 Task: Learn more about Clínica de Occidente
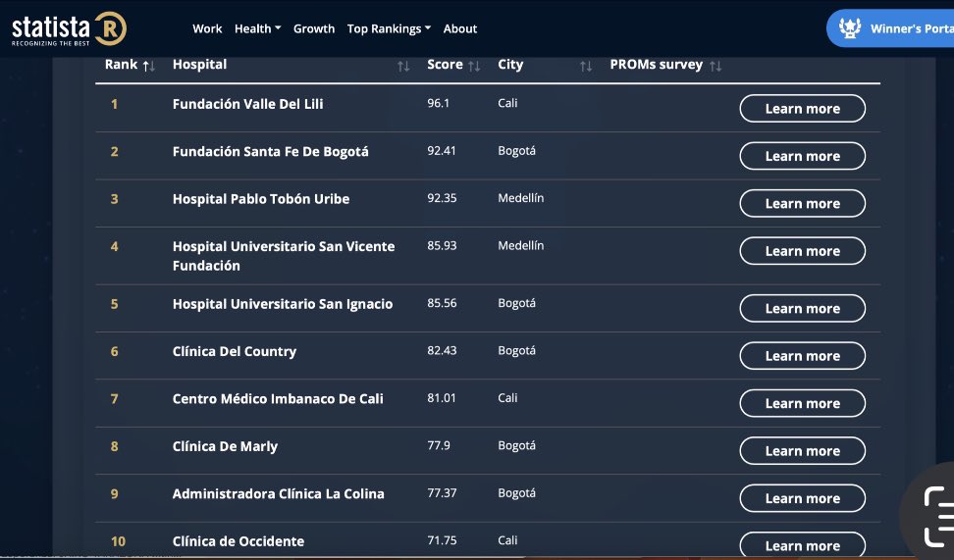coord(803,545)
